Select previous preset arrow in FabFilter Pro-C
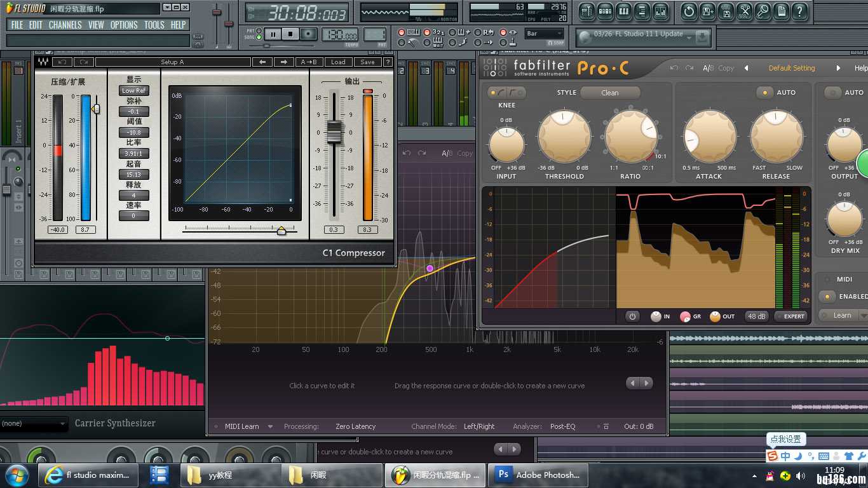868x488 pixels. [746, 68]
